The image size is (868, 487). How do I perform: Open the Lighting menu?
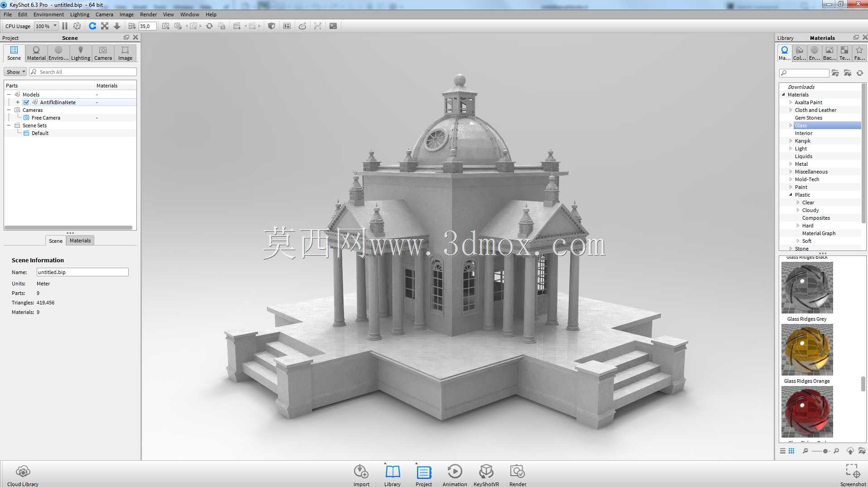coord(80,14)
